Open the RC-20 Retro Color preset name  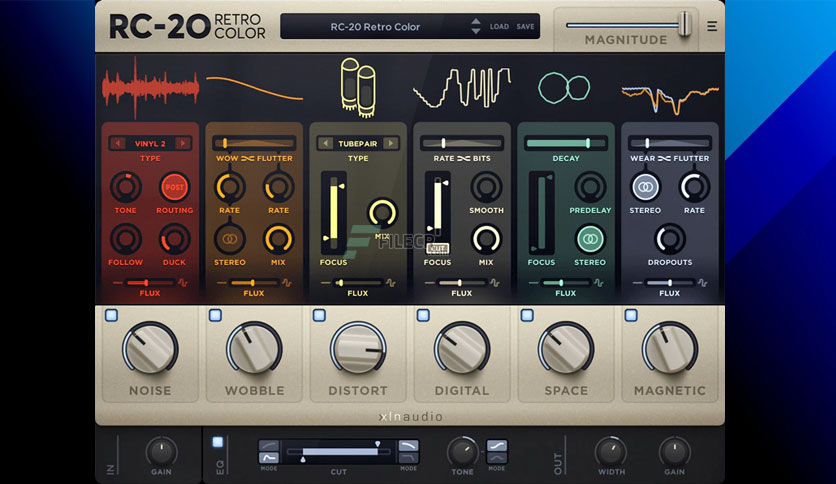375,27
